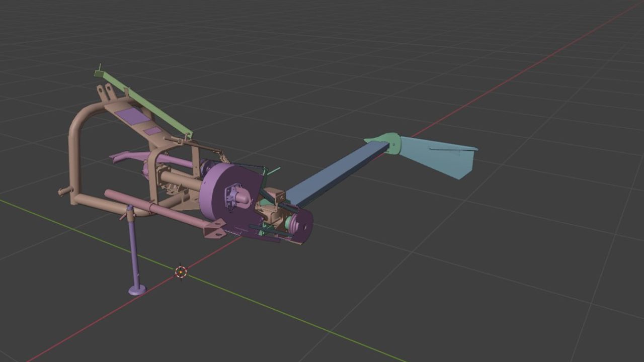Select the tan bracket at pink tube end
This screenshot has height=362, width=644.
[215, 230]
